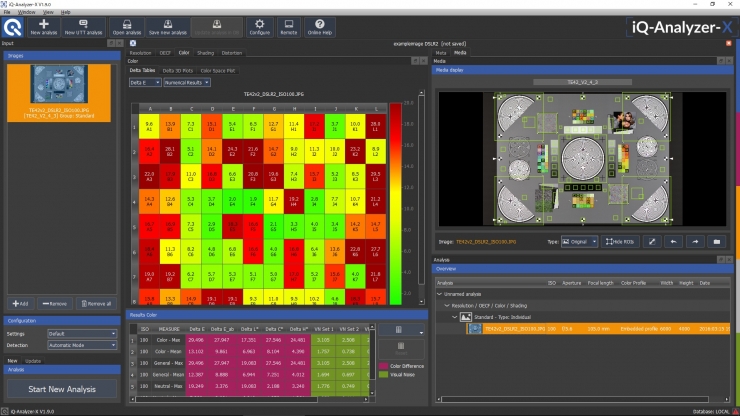Viewport: 740px width, 416px height.
Task: Click the Start New Analysis button
Action: point(62,389)
